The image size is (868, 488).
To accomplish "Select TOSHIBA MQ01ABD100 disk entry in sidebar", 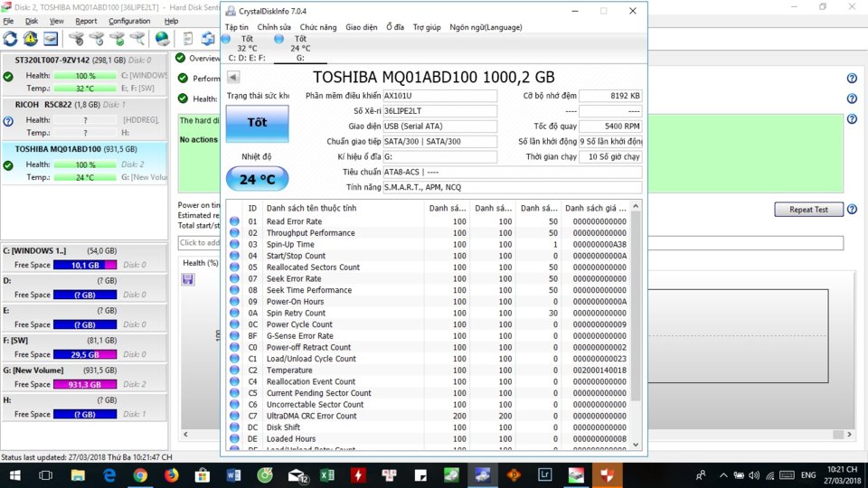I will 84,164.
